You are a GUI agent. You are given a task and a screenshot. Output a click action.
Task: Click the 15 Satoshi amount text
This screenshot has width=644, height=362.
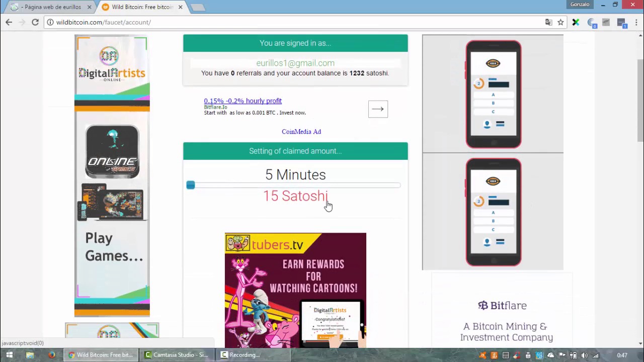(x=295, y=196)
